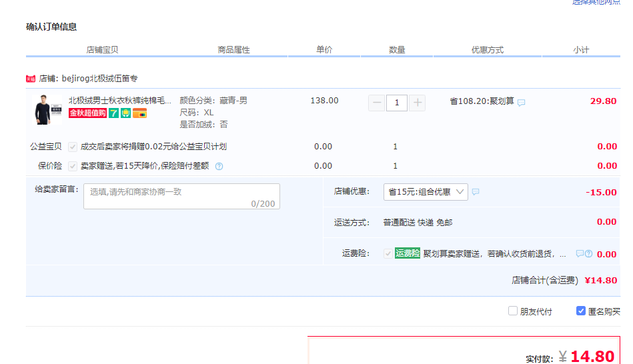Click the 颜色分类: 藏青-男 attribute text
The height and width of the screenshot is (364, 633).
pos(213,101)
